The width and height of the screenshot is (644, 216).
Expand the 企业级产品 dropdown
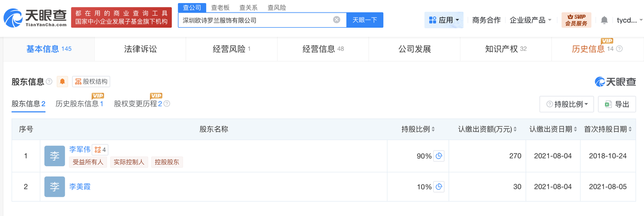pos(530,20)
